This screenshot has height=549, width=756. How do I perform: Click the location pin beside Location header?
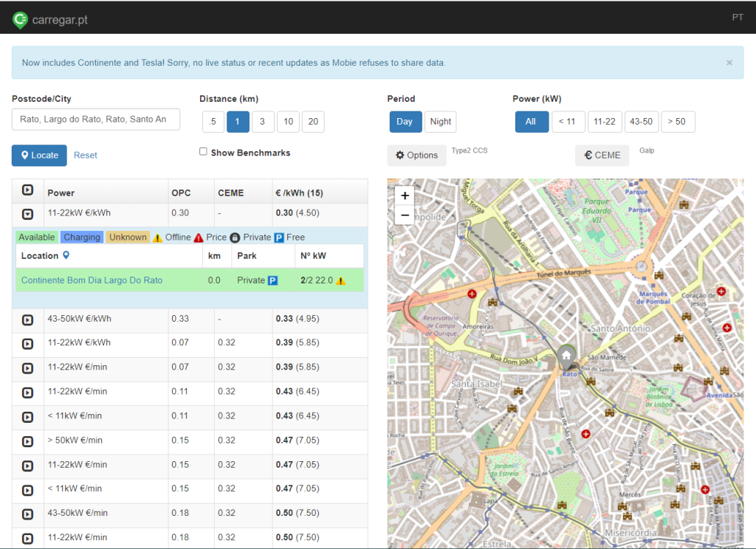coord(66,255)
